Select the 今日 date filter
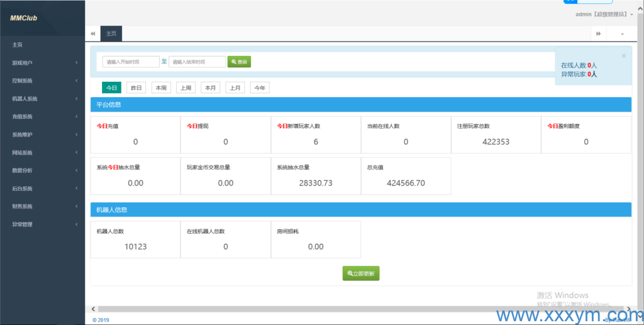The image size is (644, 325). [x=111, y=88]
